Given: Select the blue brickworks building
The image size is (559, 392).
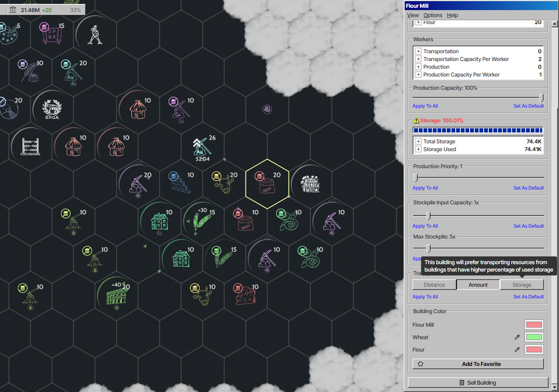Looking at the screenshot, I should [x=180, y=183].
